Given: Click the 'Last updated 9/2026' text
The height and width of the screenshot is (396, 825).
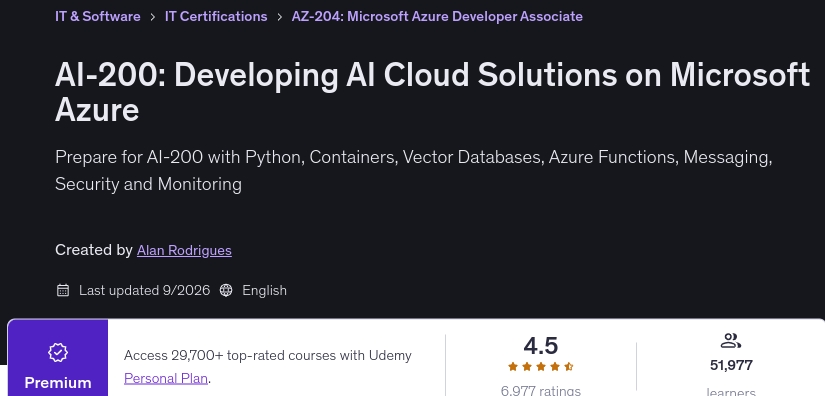Looking at the screenshot, I should 144,290.
